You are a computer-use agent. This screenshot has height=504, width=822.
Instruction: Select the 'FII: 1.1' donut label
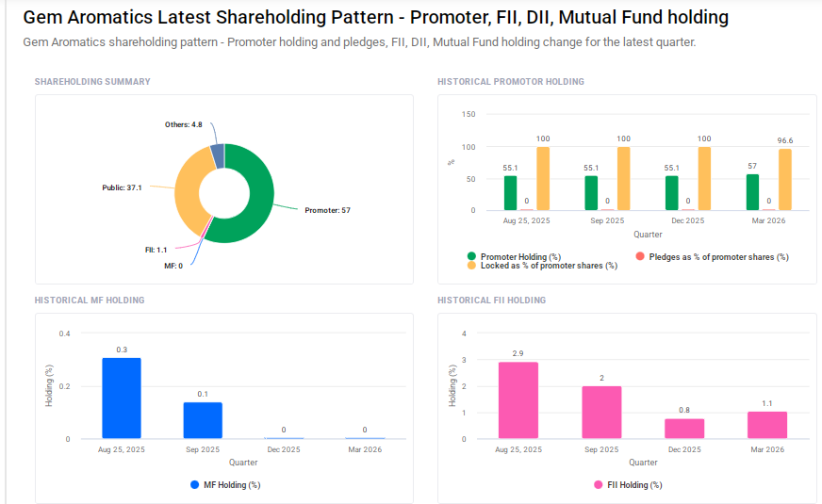click(156, 250)
